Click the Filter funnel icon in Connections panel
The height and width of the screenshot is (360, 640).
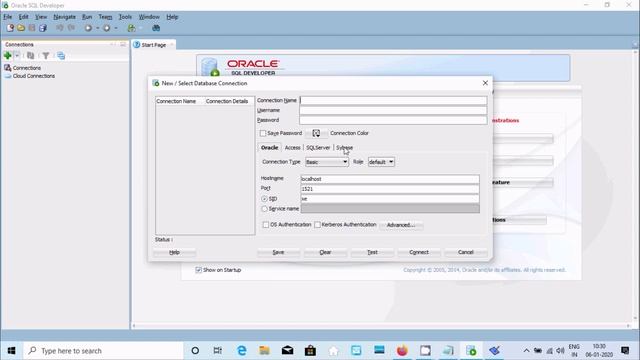(x=46, y=56)
